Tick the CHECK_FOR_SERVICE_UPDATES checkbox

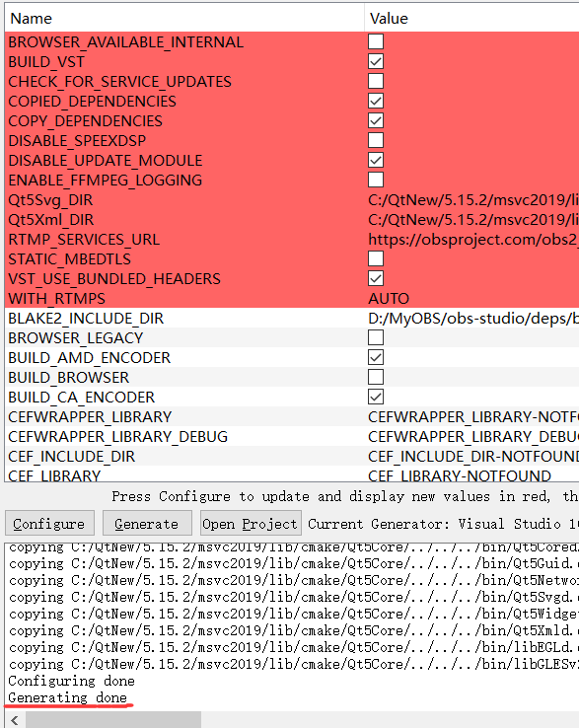pos(376,81)
